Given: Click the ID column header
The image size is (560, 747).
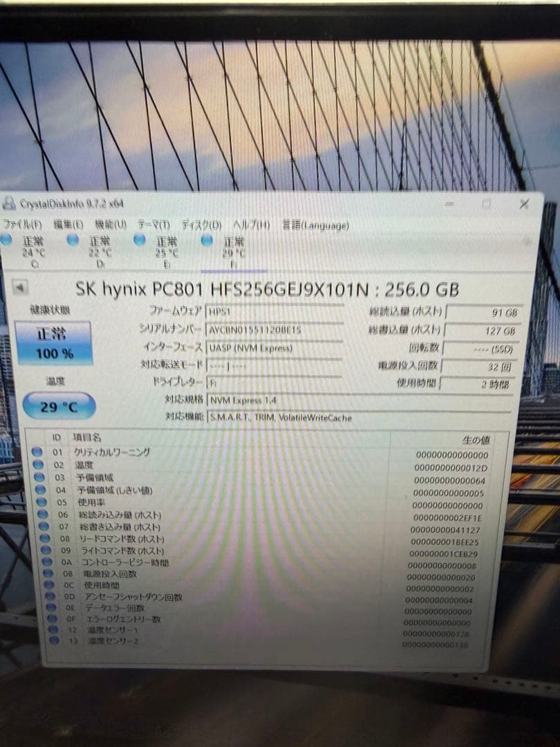Looking at the screenshot, I should pos(57,437).
